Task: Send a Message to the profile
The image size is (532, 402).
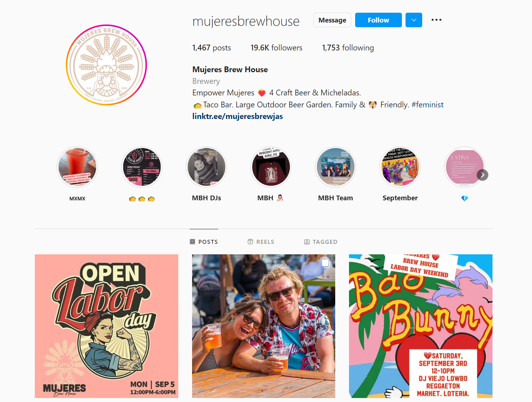Action: pos(332,20)
